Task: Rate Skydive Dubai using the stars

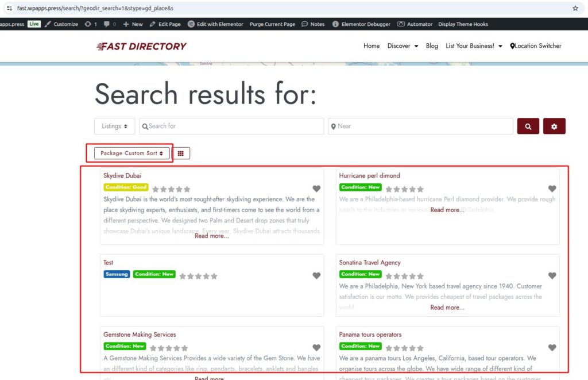Action: click(171, 189)
